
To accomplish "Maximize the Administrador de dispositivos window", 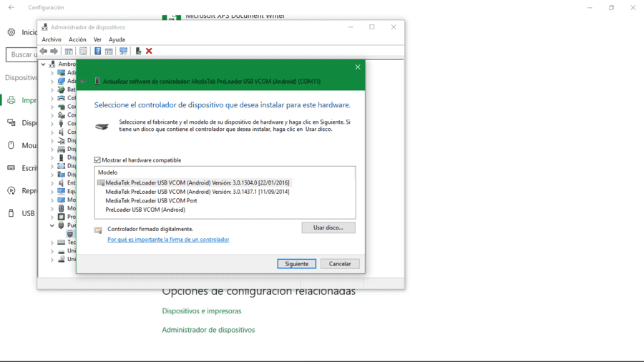I will coord(371,27).
